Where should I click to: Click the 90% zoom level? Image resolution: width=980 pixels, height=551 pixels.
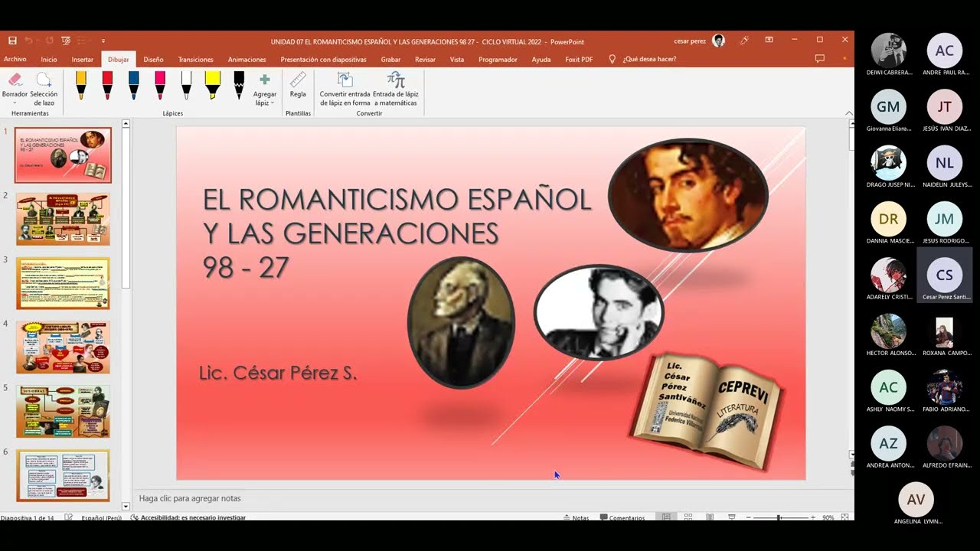pos(828,517)
